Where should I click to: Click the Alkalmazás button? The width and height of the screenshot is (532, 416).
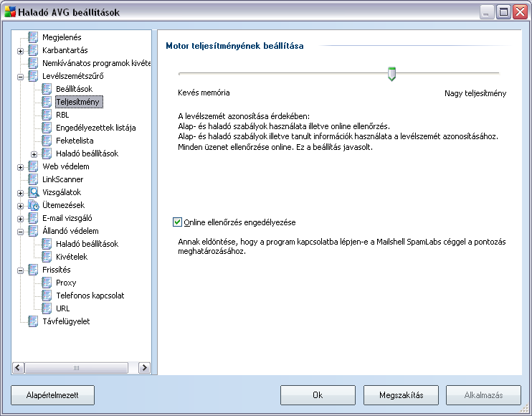click(483, 395)
